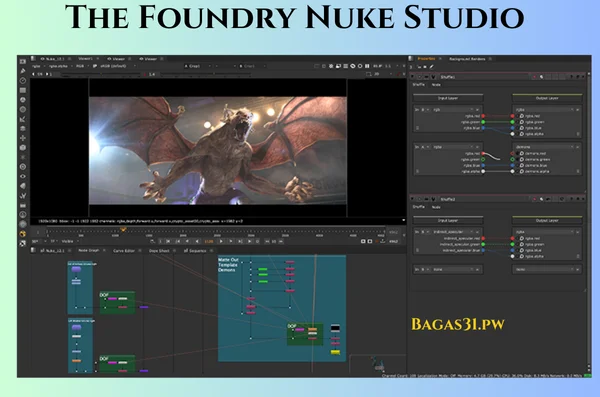Click the zoom-to-fit magnifier icon left of playback controls
600x397 pixels.
pos(152,241)
